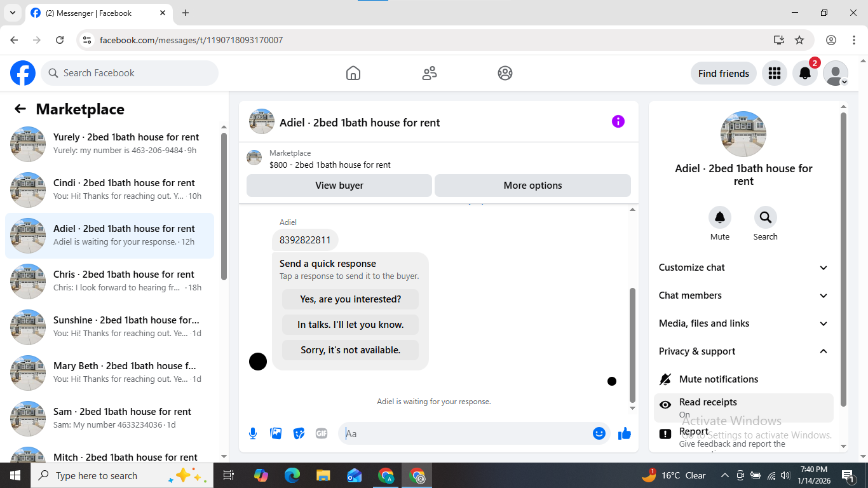Open Chris's house for rent conversation
The width and height of the screenshot is (868, 488).
click(x=109, y=281)
